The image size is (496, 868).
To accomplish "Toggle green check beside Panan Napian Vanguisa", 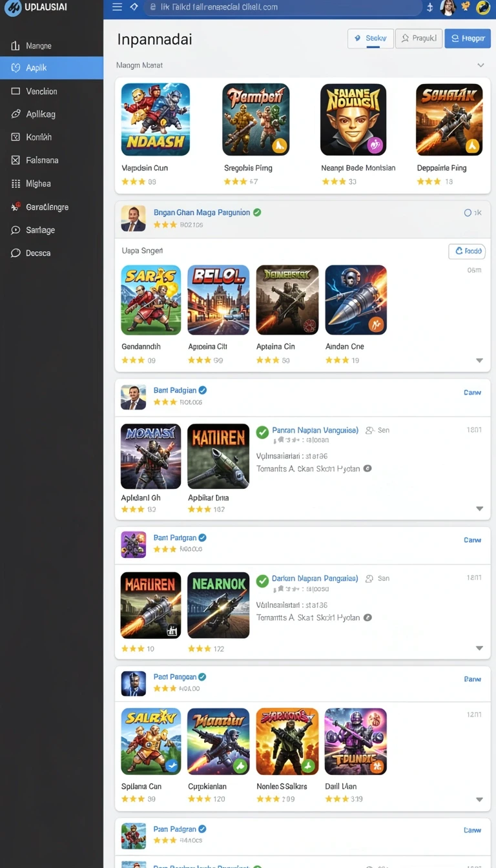I will click(x=262, y=432).
